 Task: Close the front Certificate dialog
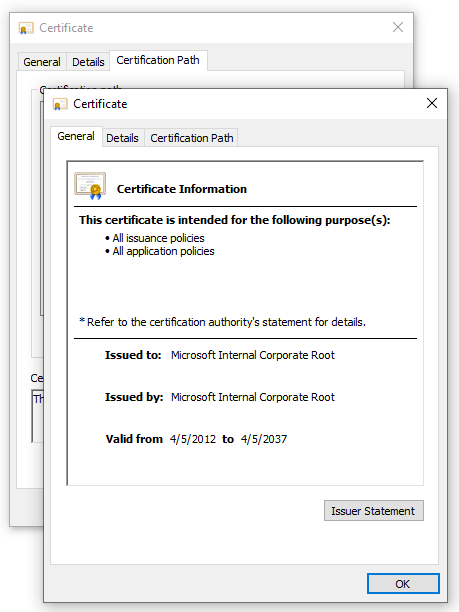(x=432, y=103)
